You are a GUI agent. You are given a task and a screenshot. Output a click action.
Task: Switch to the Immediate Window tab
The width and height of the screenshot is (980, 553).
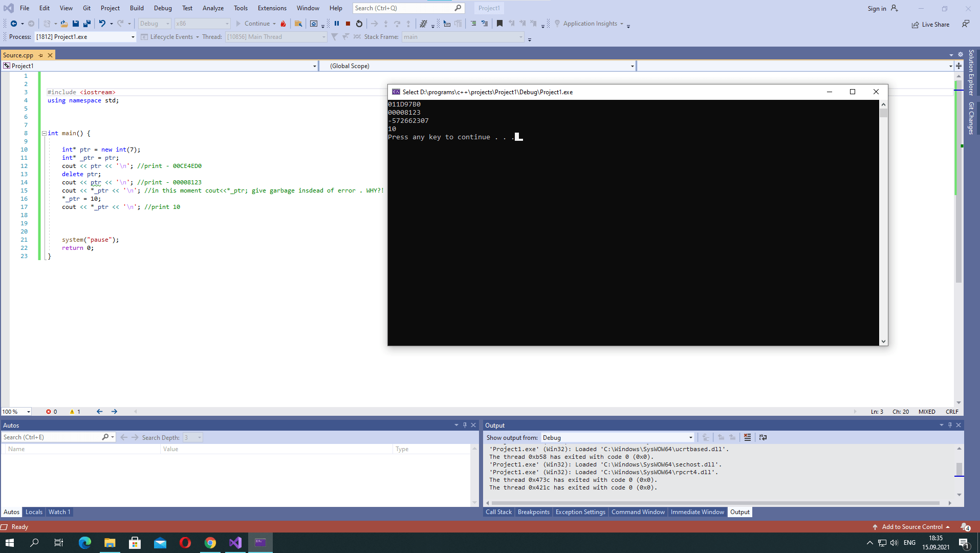click(x=697, y=512)
